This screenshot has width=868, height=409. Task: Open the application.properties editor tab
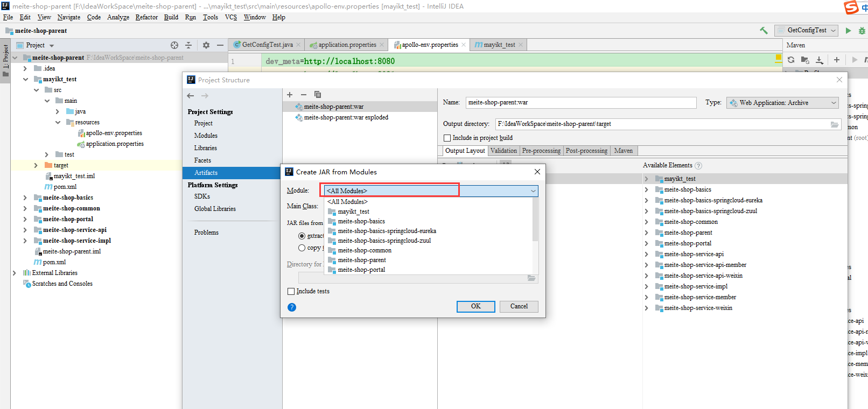pyautogui.click(x=347, y=45)
